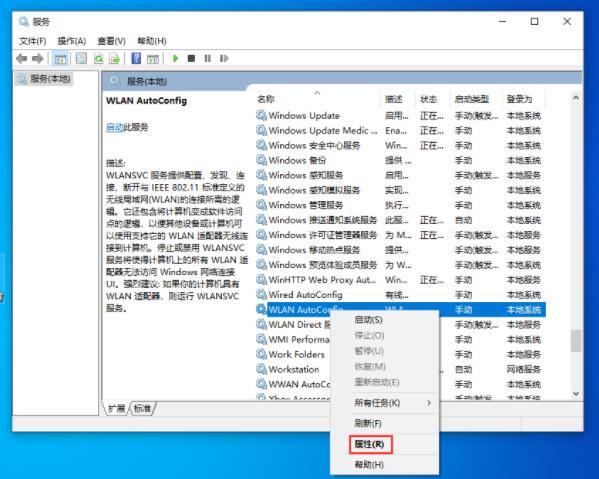Viewport: 599px width, 479px height.
Task: Click the Properties sheet toolbar icon
Action: click(81, 58)
